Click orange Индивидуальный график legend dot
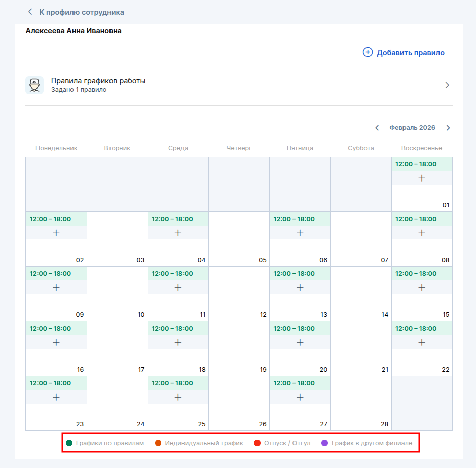 (158, 443)
